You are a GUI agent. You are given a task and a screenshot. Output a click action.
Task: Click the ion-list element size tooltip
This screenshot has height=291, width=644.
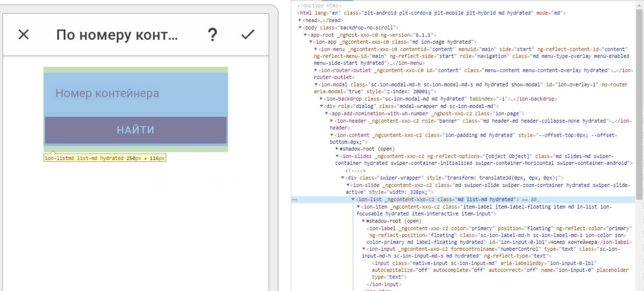click(105, 158)
